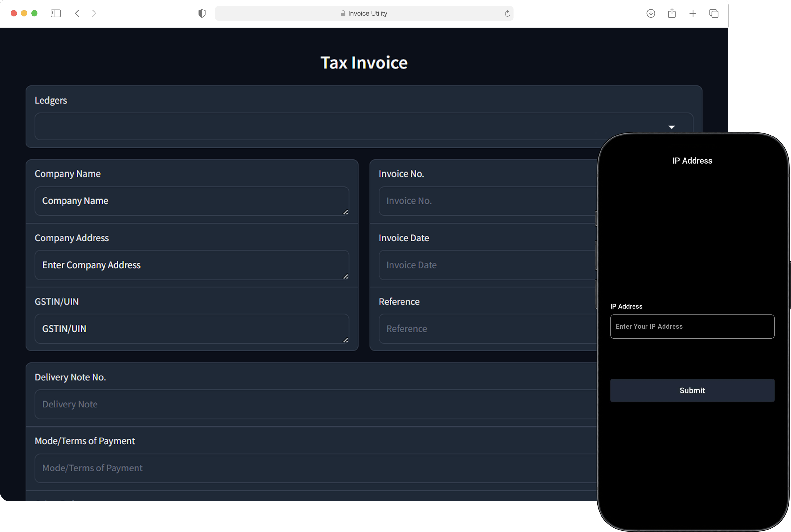Click the Enter Company Address field

(x=192, y=265)
